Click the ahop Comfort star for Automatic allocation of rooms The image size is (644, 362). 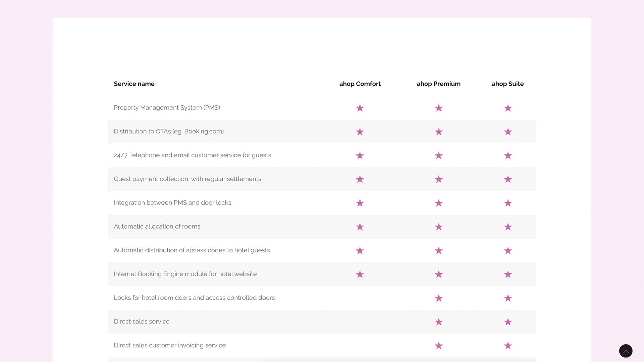pyautogui.click(x=360, y=227)
